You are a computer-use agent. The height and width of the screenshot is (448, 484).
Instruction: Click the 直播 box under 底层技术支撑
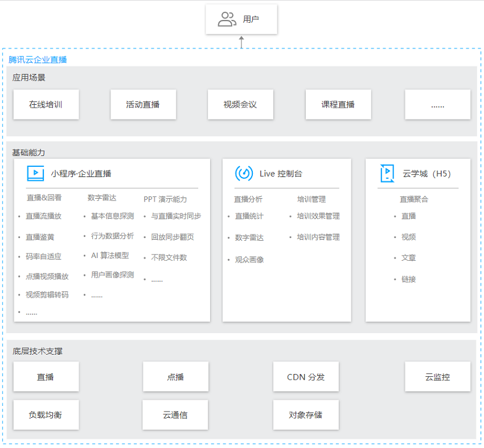point(46,377)
